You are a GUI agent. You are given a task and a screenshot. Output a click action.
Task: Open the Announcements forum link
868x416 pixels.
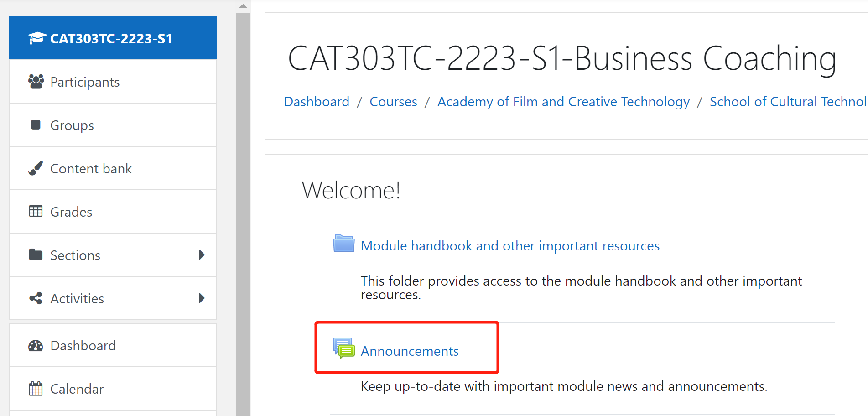coord(410,351)
